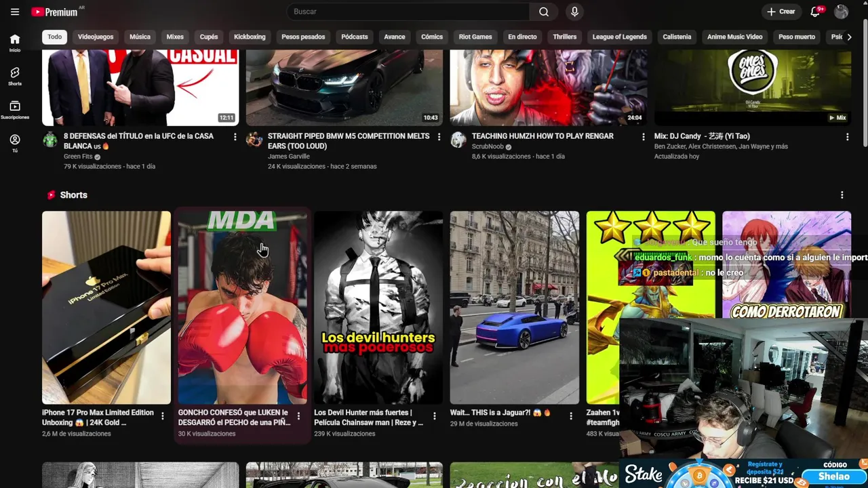Open the 8 Defensas del Título video title
The width and height of the screenshot is (868, 488).
click(x=138, y=141)
